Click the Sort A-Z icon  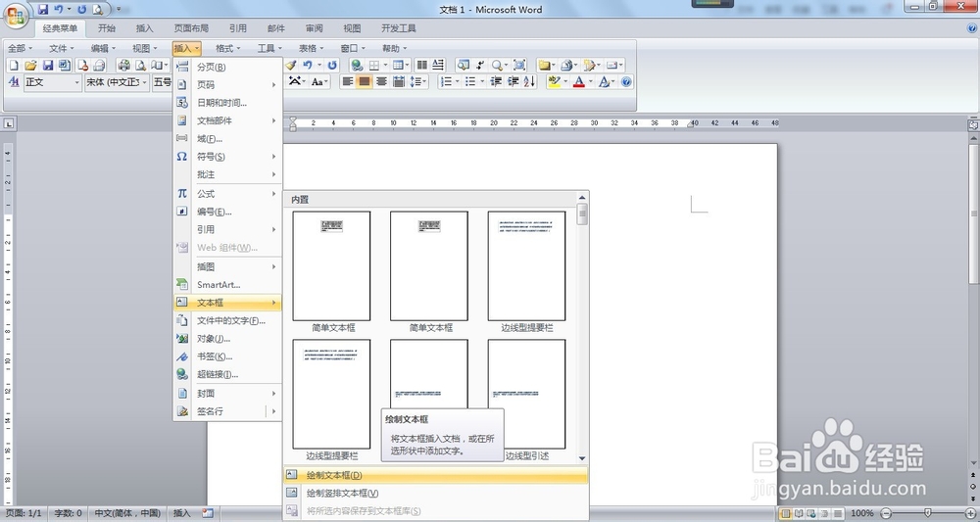[529, 82]
